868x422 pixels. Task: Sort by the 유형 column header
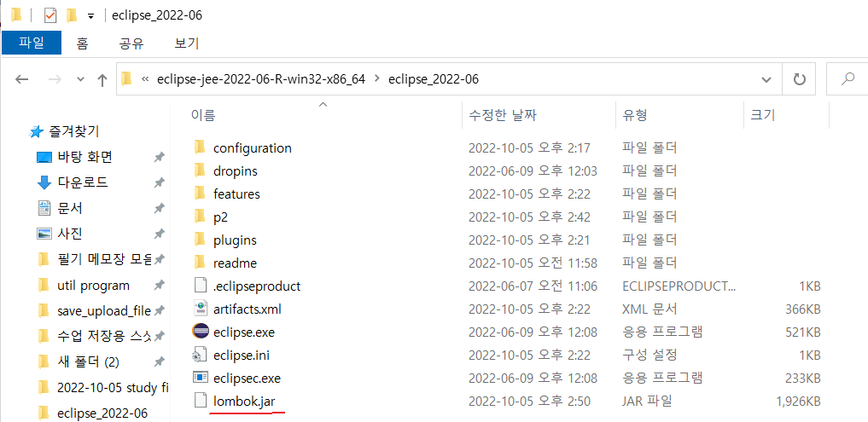634,115
